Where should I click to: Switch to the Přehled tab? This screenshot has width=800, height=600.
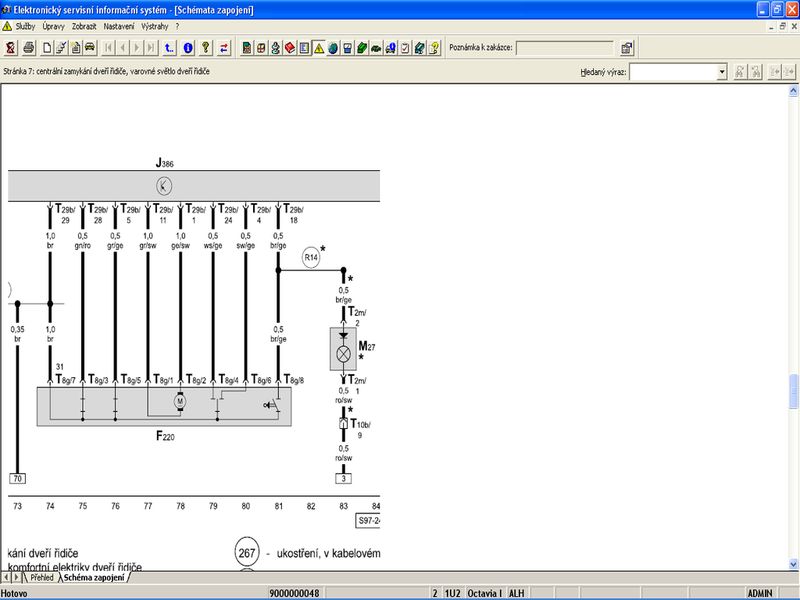pyautogui.click(x=41, y=578)
